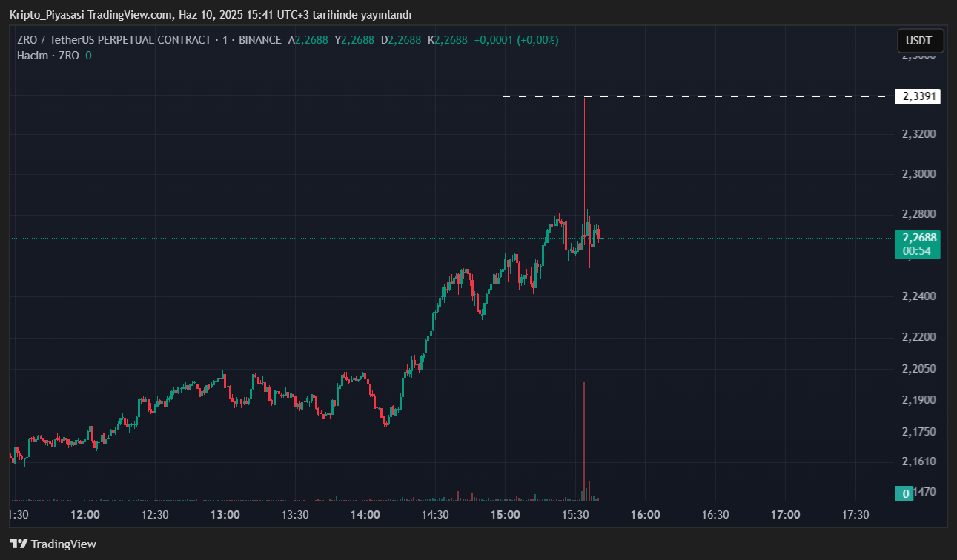Screen dimensions: 957x560
Task: Click the 17:30 time axis label
Action: coord(855,514)
